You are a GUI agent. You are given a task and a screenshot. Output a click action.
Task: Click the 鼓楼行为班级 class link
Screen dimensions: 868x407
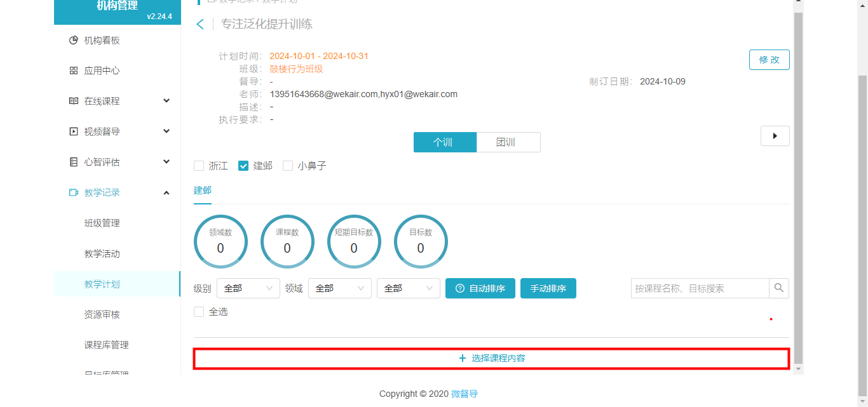pyautogui.click(x=296, y=69)
